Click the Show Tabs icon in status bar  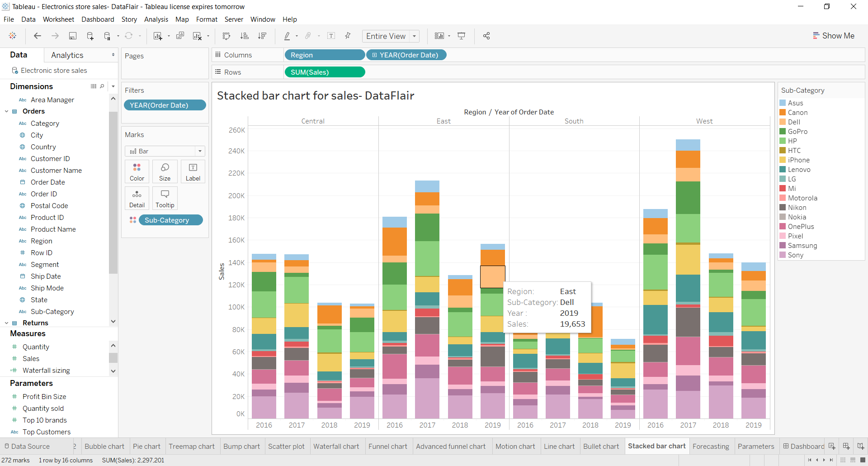pos(862,460)
